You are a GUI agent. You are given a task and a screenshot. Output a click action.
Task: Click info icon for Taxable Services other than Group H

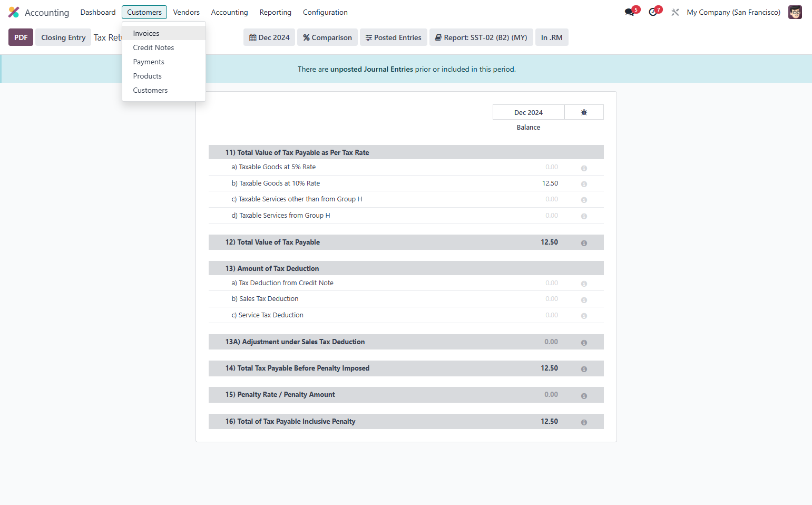pos(584,200)
